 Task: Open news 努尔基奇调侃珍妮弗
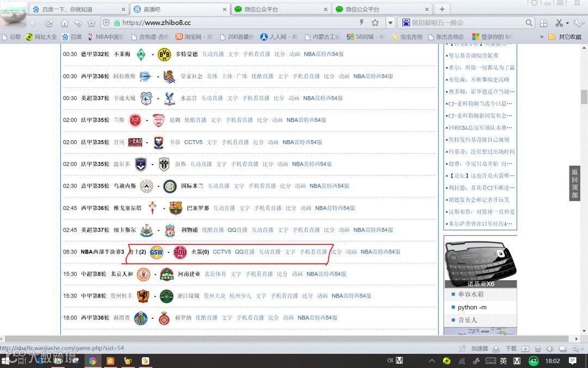474,56
